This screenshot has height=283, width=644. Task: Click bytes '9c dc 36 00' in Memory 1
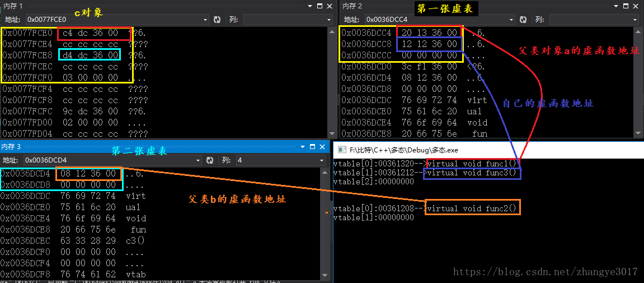[x=90, y=111]
